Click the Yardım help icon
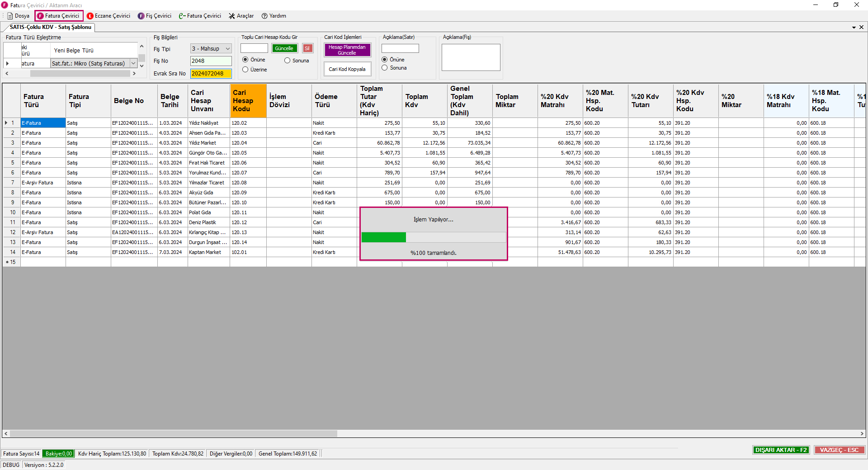Image resolution: width=868 pixels, height=470 pixels. click(265, 16)
